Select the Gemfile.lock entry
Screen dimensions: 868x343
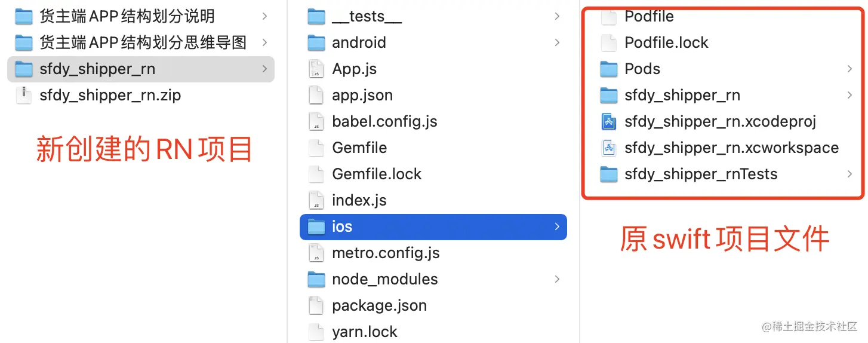coord(377,174)
